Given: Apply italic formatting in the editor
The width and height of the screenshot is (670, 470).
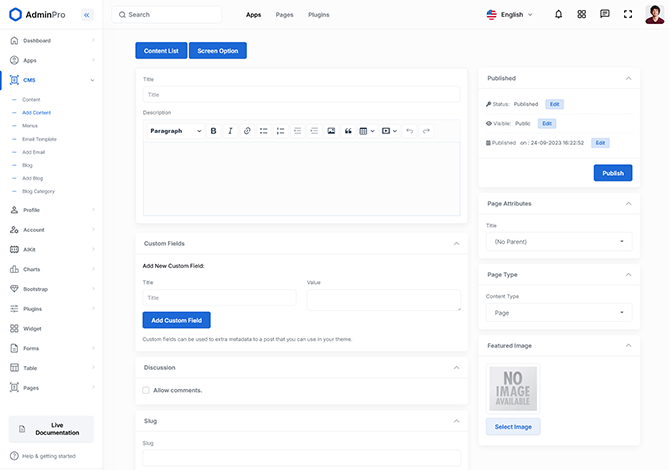Looking at the screenshot, I should pyautogui.click(x=230, y=131).
